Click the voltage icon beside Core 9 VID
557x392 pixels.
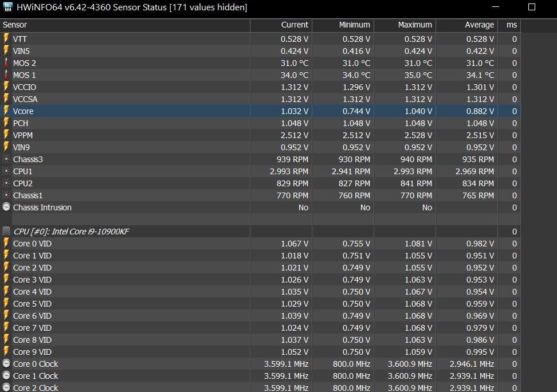(x=6, y=351)
